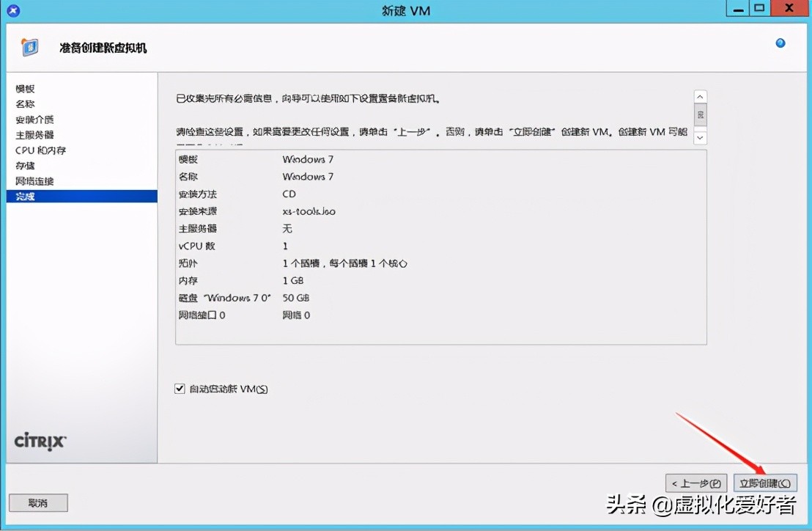Click the 立即创建 (Create Now) button
812x531 pixels.
tap(765, 483)
